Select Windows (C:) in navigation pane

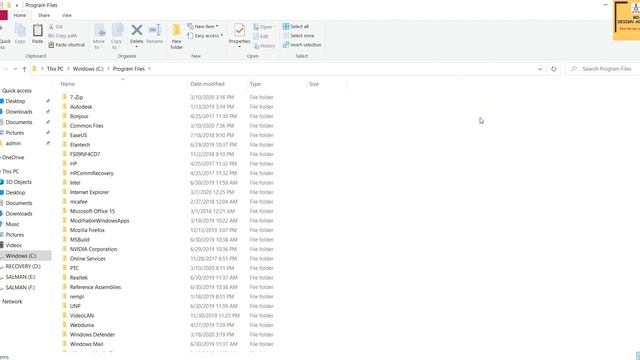pos(21,256)
